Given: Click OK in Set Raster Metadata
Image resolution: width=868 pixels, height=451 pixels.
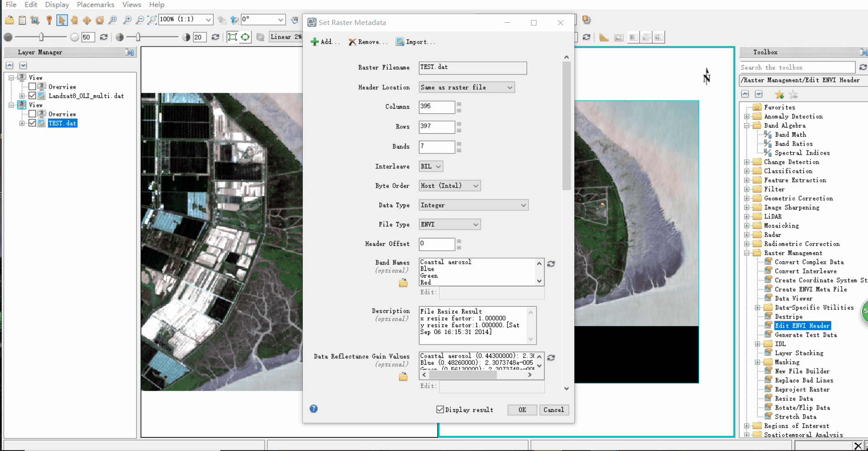Looking at the screenshot, I should click(522, 410).
